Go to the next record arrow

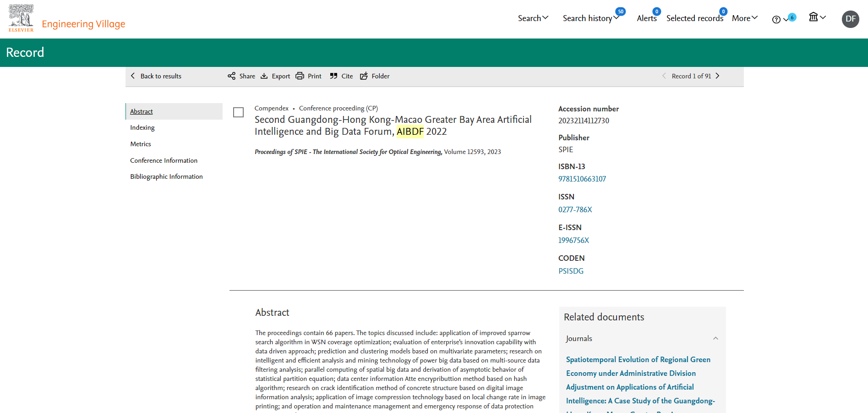tap(718, 76)
